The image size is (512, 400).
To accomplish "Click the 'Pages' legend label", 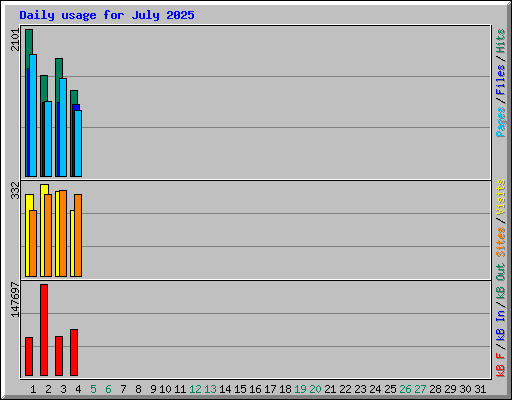I will [x=500, y=122].
